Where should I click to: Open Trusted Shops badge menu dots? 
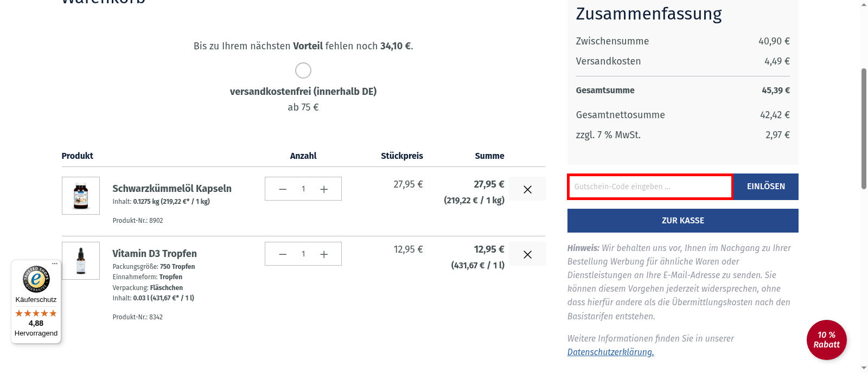click(x=55, y=264)
